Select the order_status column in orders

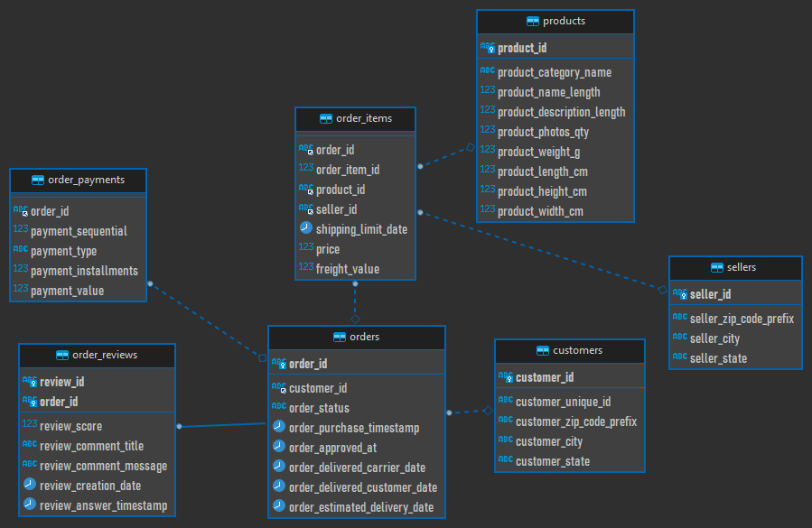coord(321,408)
